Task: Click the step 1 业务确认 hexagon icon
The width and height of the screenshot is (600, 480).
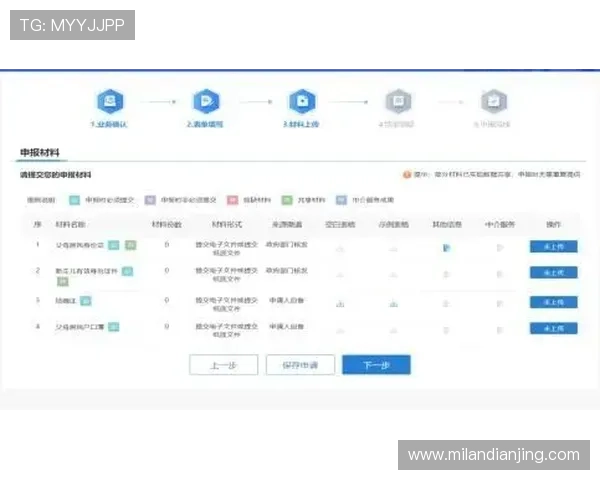Action: point(110,101)
